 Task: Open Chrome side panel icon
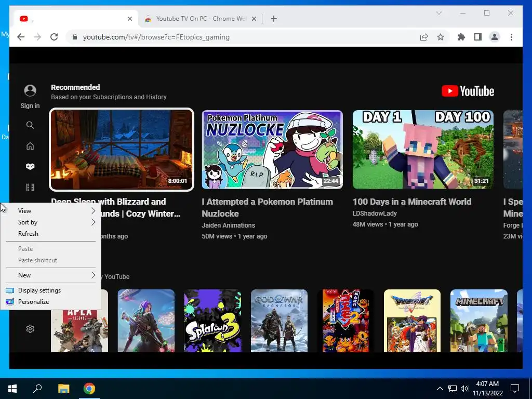pyautogui.click(x=478, y=37)
